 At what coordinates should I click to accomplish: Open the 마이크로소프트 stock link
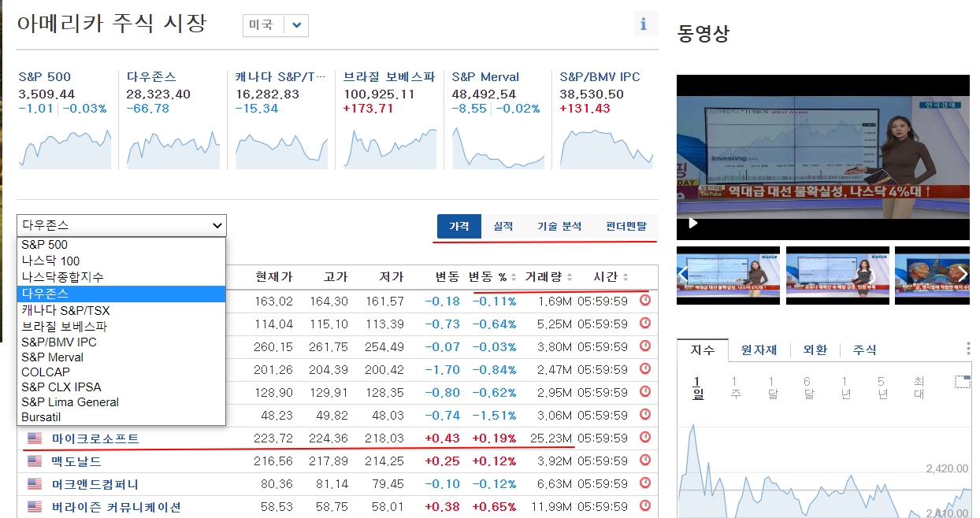(95, 438)
